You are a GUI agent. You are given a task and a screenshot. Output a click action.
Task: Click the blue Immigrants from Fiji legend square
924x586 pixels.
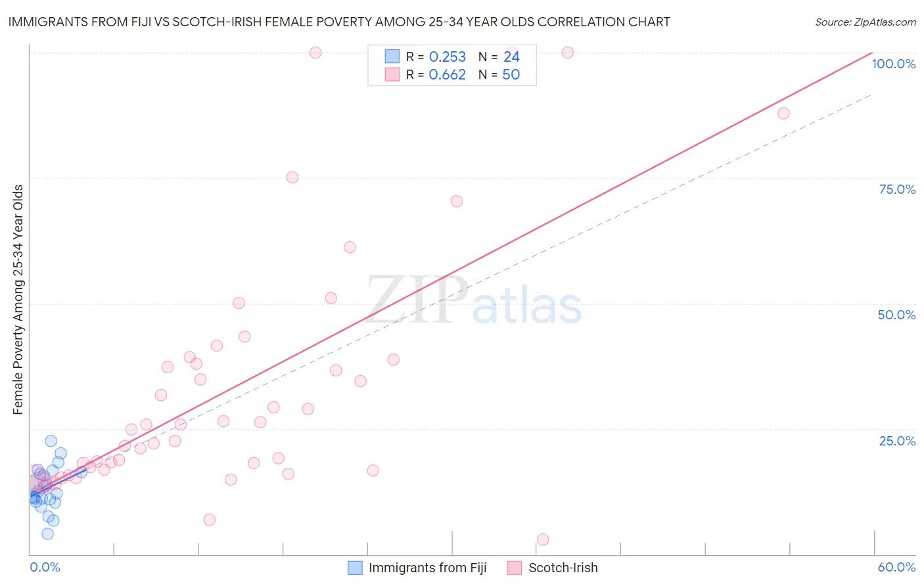[x=355, y=568]
